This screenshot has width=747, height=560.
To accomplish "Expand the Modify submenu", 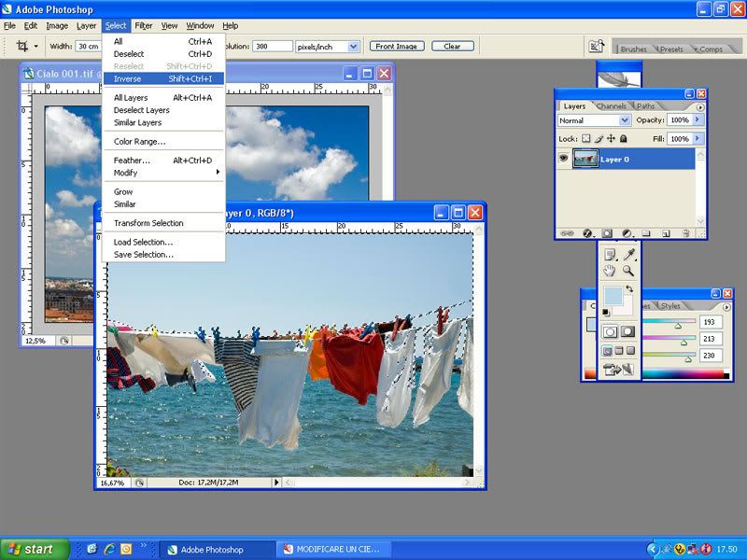I will click(164, 173).
